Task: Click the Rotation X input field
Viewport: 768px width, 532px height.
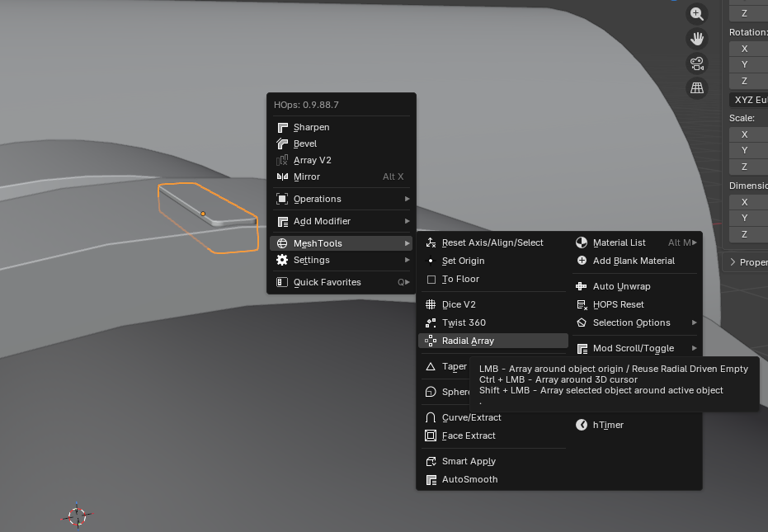Action: [x=749, y=49]
